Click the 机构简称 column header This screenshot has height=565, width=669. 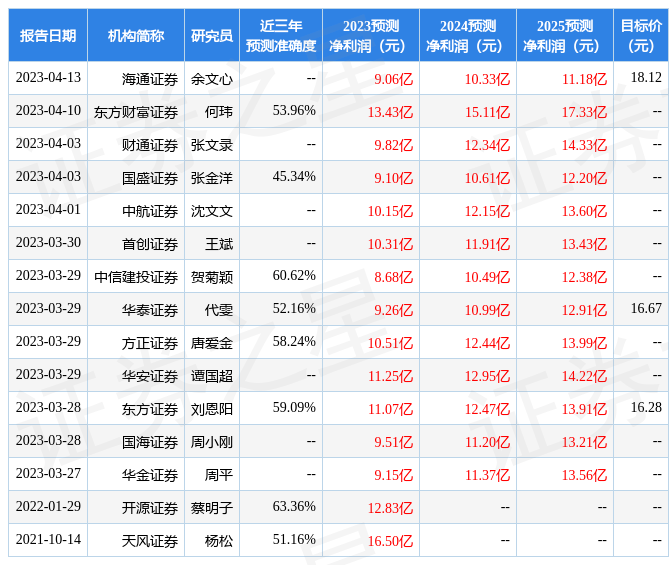pos(136,36)
